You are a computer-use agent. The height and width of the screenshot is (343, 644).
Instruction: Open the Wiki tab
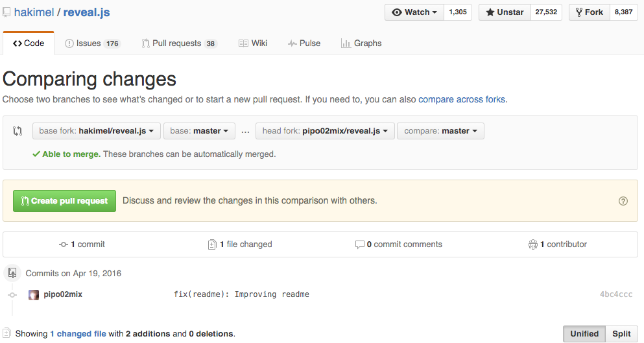(252, 43)
